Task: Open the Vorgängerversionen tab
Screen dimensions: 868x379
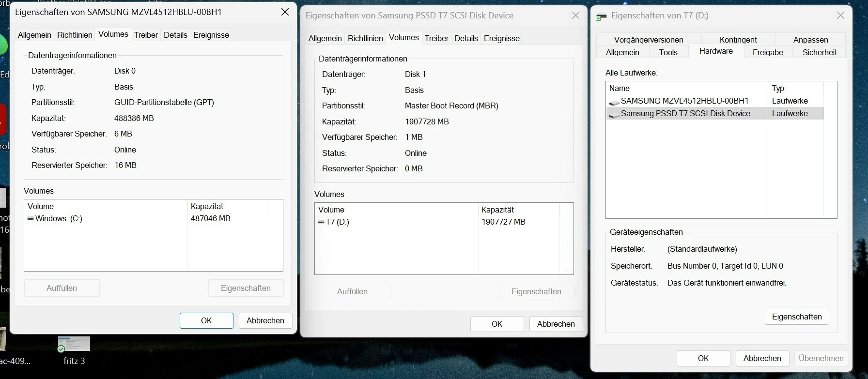Action: click(649, 40)
